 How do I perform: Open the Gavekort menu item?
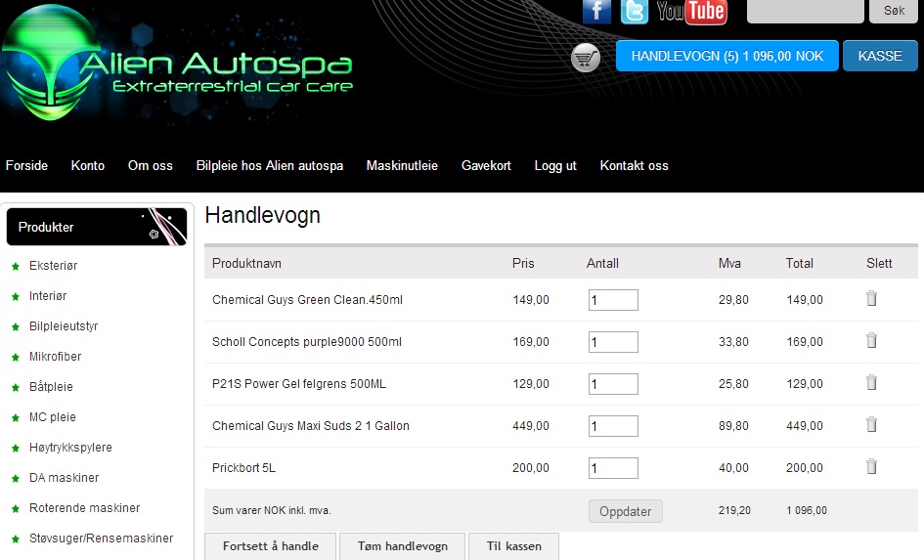click(x=486, y=165)
